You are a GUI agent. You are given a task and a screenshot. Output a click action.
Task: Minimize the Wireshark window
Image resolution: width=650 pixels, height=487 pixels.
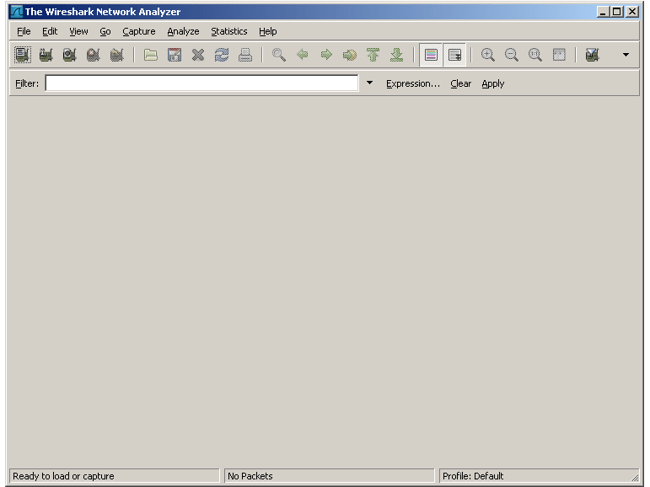point(603,12)
